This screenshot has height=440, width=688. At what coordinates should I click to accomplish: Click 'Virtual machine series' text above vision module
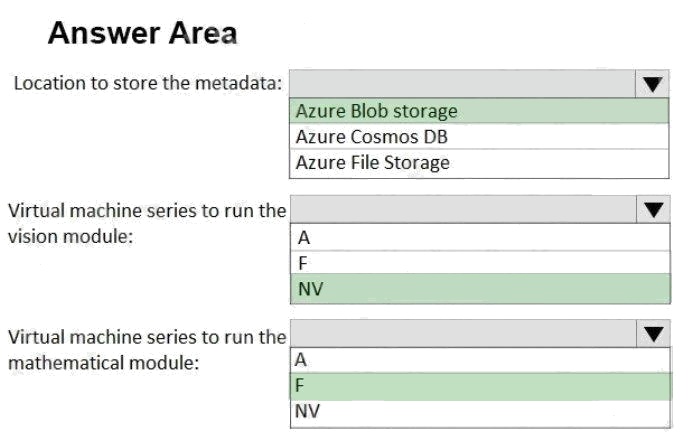tap(147, 211)
